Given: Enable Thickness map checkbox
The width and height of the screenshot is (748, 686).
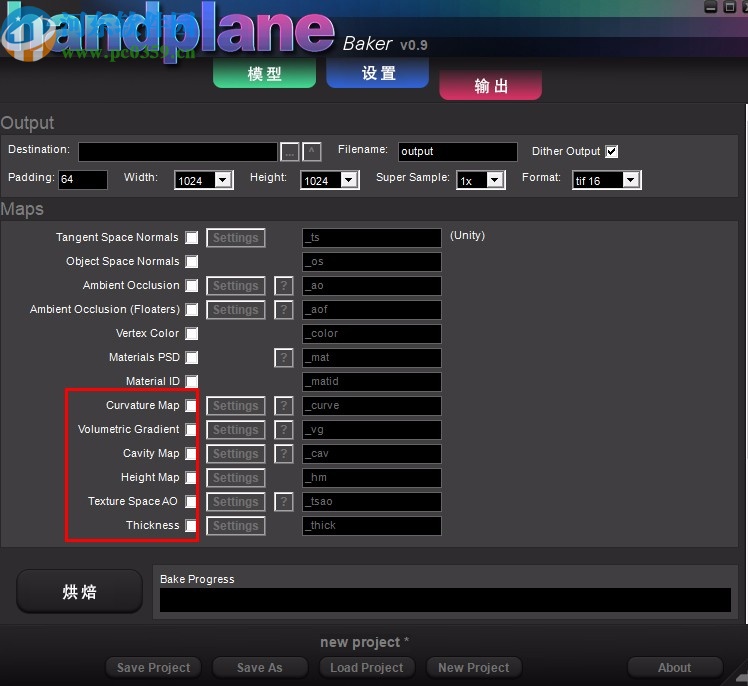Looking at the screenshot, I should click(191, 525).
